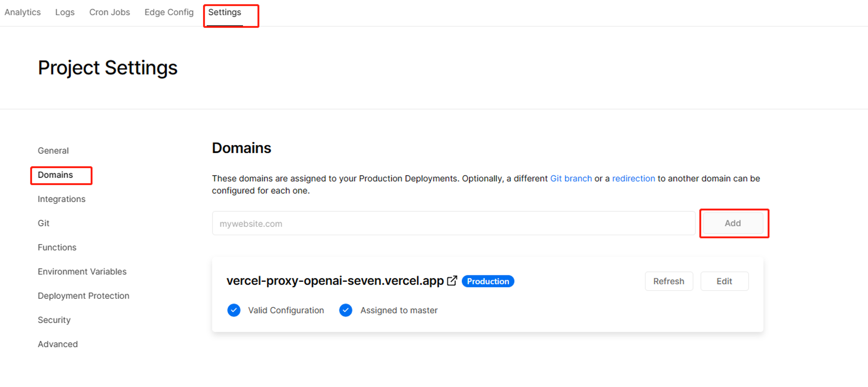868x387 pixels.
Task: Open the Functions settings section
Action: 57,247
